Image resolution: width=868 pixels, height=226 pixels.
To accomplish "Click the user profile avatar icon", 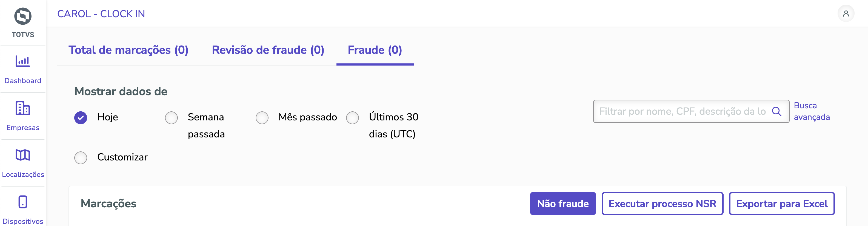I will tap(846, 14).
